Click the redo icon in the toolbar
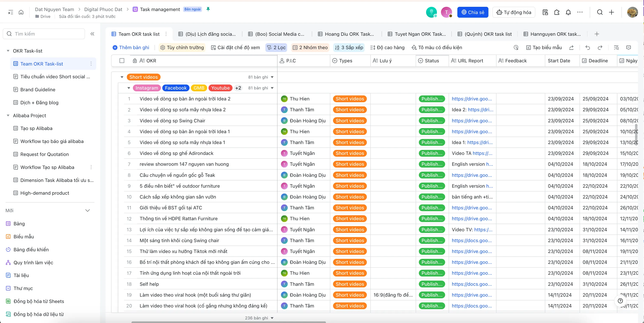 pyautogui.click(x=600, y=47)
